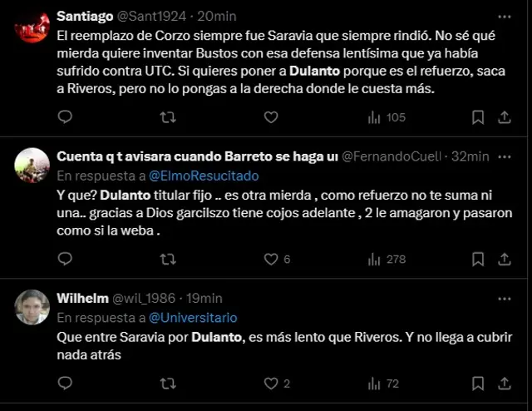The height and width of the screenshot is (411, 532).
Task: Retweet FernandoCuell's reply
Action: pos(167,259)
